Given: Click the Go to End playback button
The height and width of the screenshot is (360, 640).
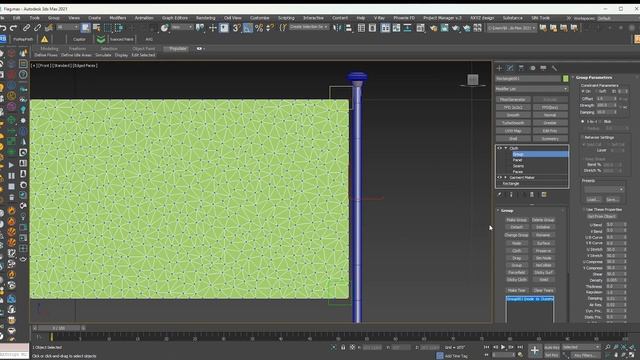Looking at the screenshot, I should pos(520,347).
